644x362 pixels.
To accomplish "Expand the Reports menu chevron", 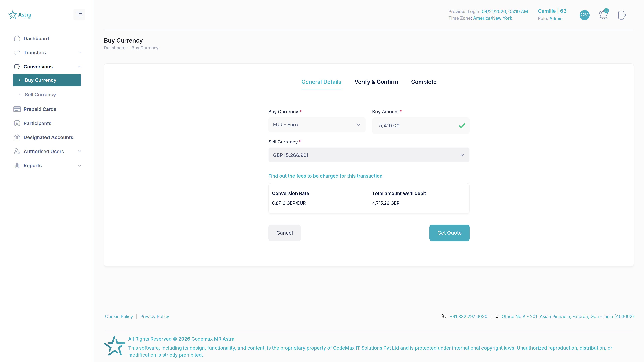I will (80, 166).
